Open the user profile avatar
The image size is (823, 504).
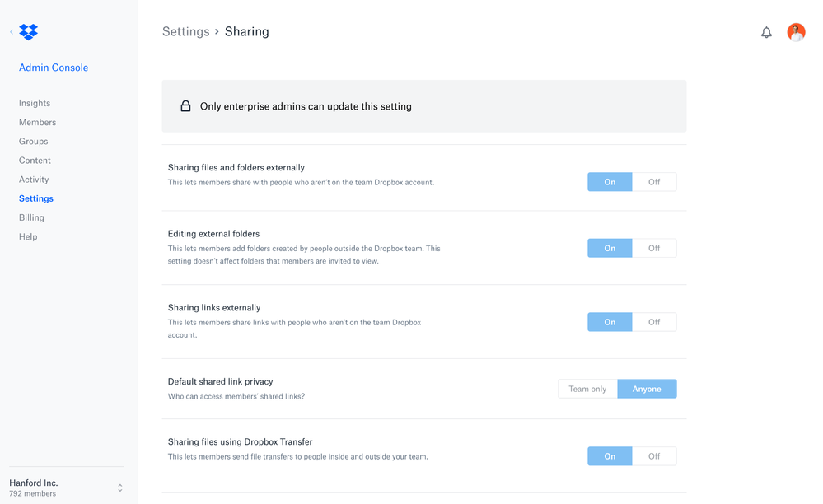pyautogui.click(x=796, y=32)
